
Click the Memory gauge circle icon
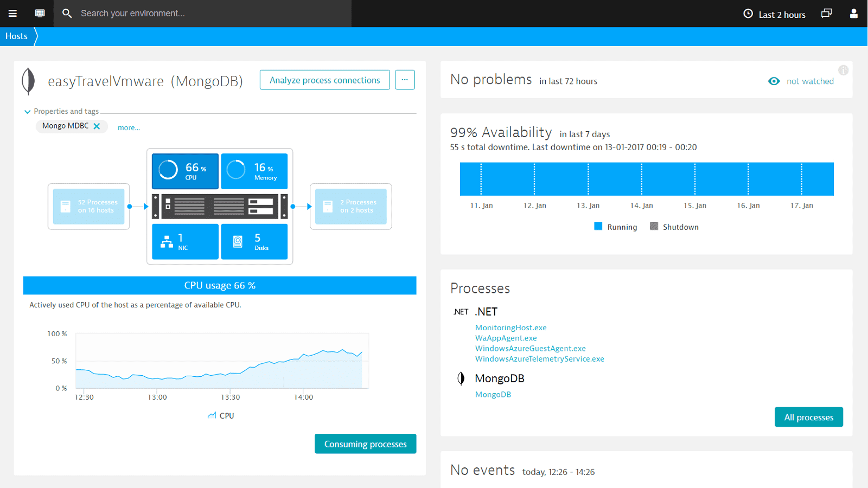[x=236, y=170]
